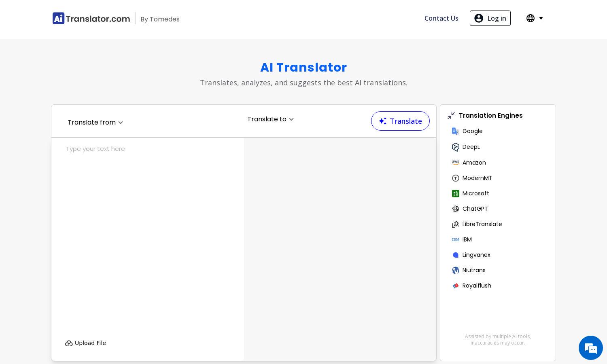Select the Google engine label
The height and width of the screenshot is (364, 607).
click(x=472, y=131)
